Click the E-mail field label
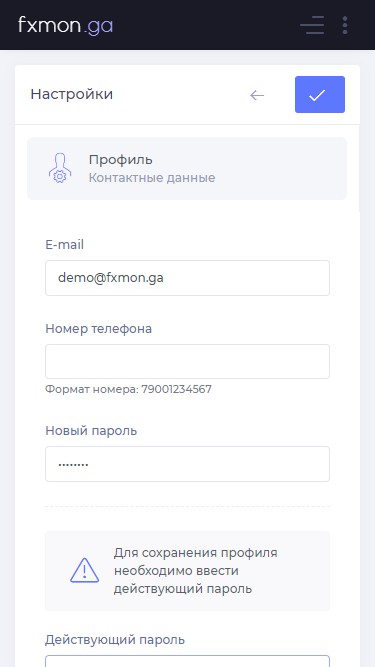Image resolution: width=375 pixels, height=667 pixels. pos(65,245)
